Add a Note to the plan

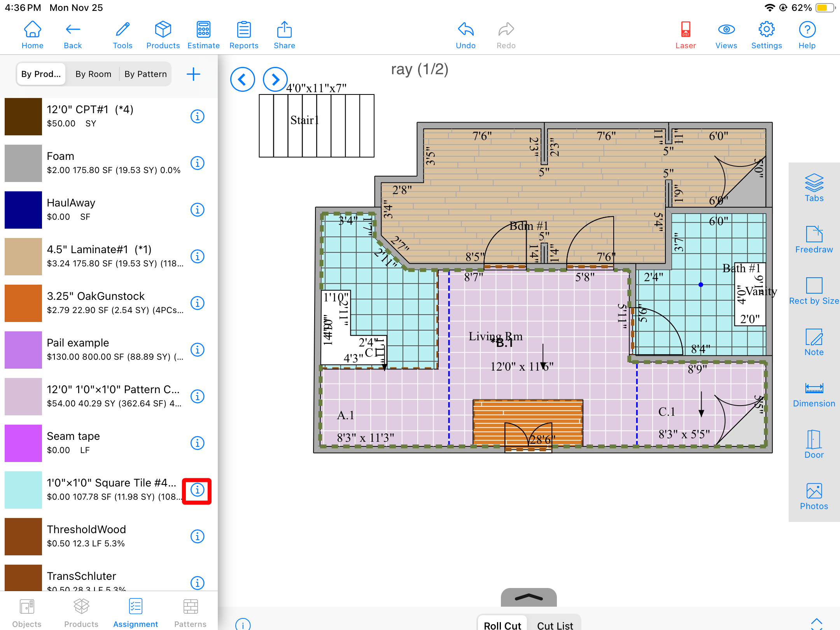click(x=814, y=342)
